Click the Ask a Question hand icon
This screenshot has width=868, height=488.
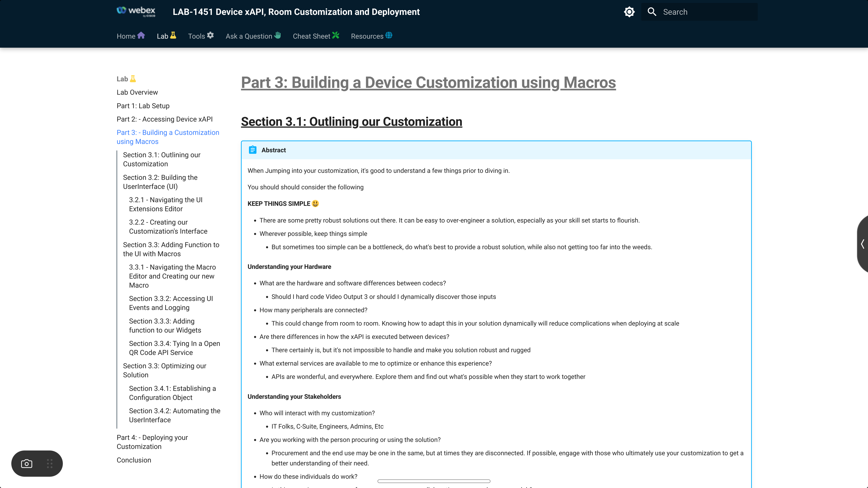(x=277, y=35)
